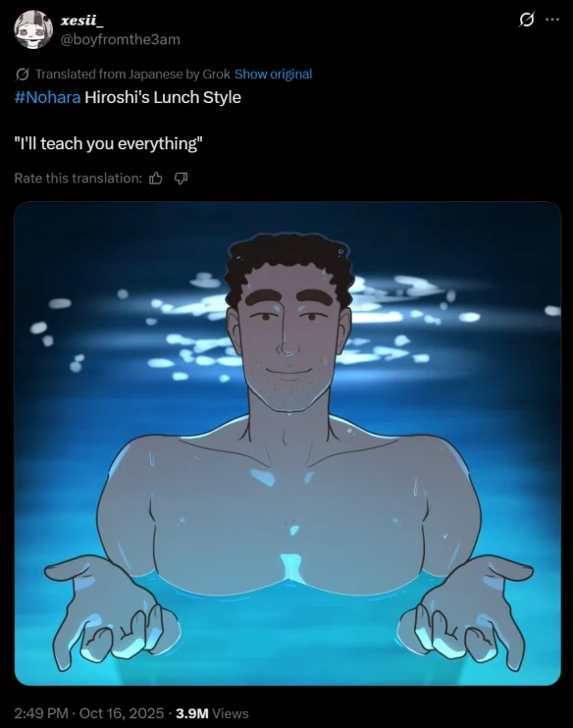The height and width of the screenshot is (728, 573).
Task: Click the small Grok logo before 'Translated from Japanese'
Action: (23, 74)
